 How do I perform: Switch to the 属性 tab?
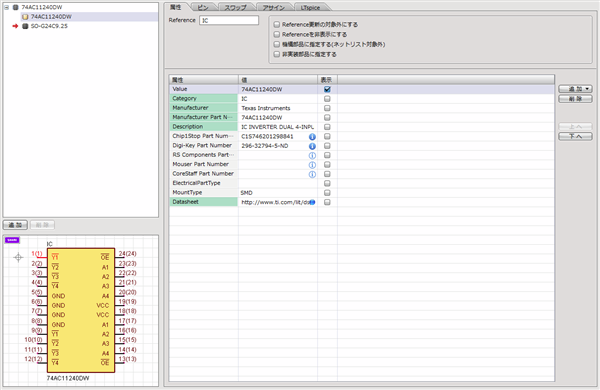[x=176, y=7]
